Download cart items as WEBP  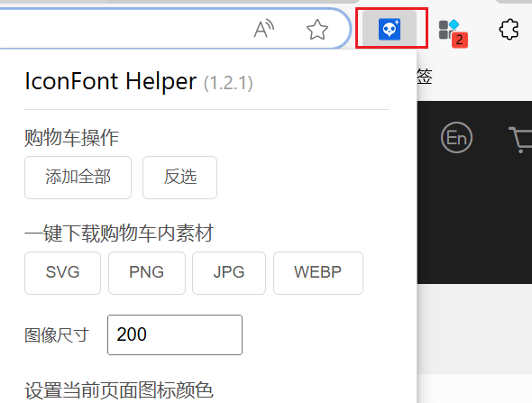pyautogui.click(x=318, y=273)
